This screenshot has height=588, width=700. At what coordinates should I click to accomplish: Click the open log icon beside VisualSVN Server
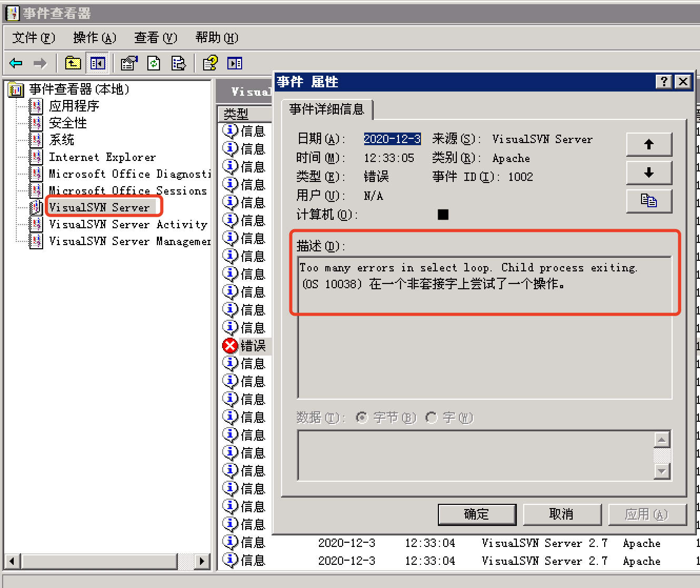(x=36, y=208)
